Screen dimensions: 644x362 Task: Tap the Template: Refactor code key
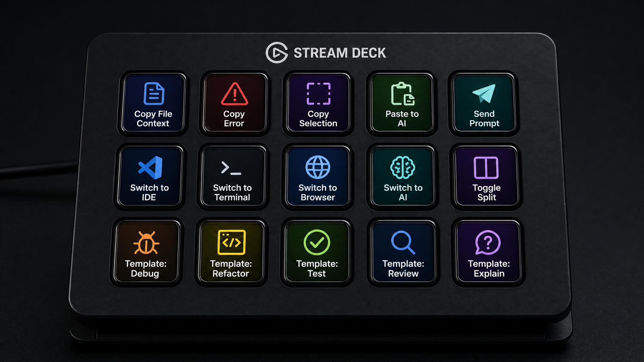[x=231, y=252]
